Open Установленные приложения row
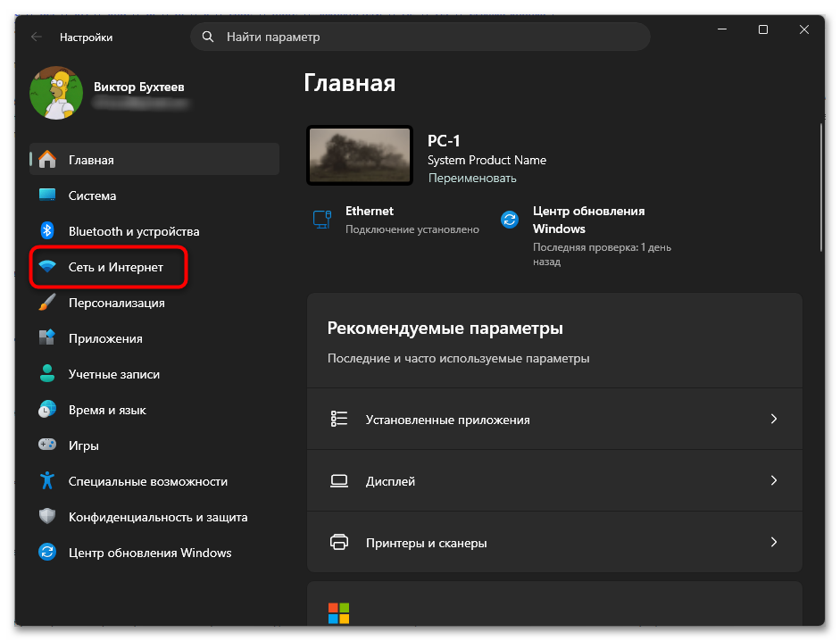 coord(554,419)
